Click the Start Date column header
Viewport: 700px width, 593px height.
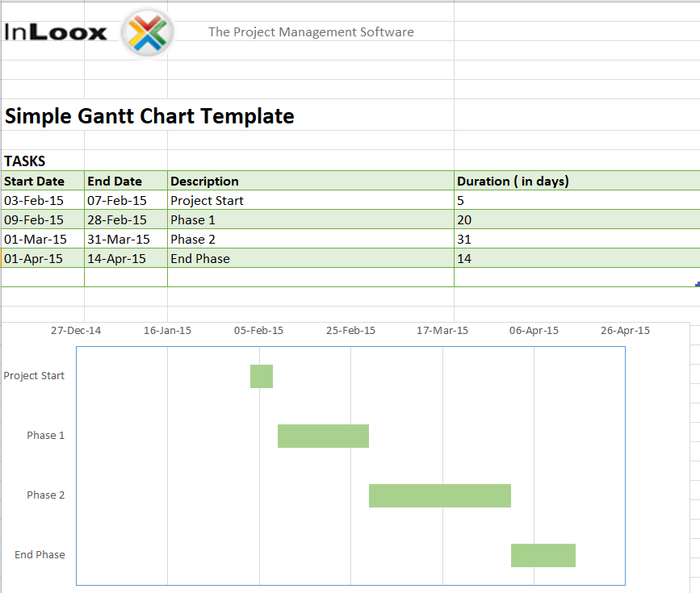(x=34, y=181)
